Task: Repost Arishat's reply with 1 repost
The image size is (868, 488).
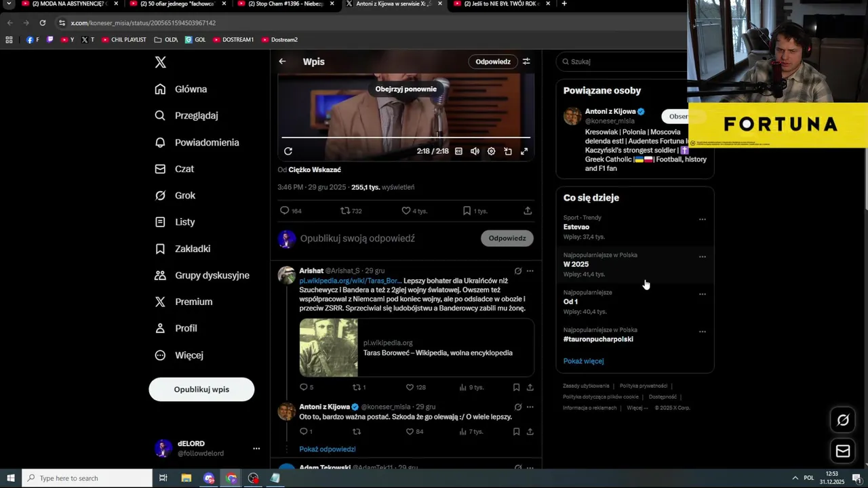Action: tap(359, 388)
